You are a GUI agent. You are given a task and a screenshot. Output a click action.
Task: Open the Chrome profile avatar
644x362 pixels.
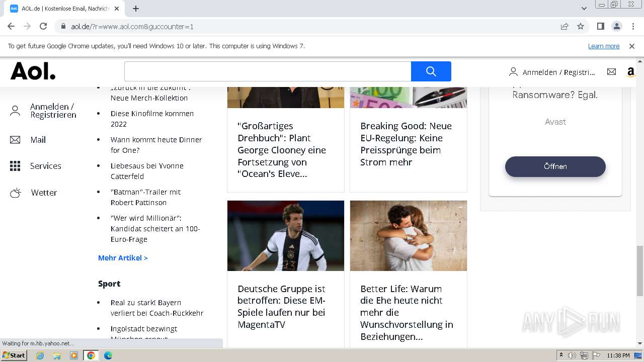(x=616, y=26)
